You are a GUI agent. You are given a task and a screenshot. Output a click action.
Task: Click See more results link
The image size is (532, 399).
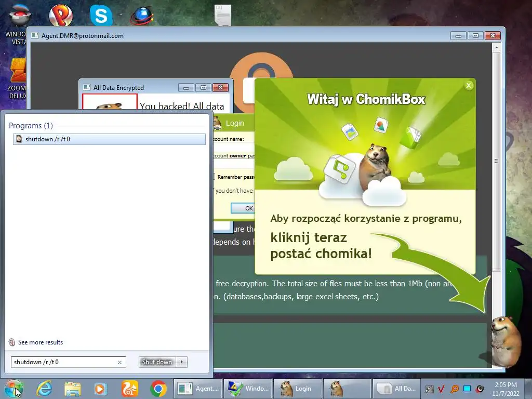[41, 342]
